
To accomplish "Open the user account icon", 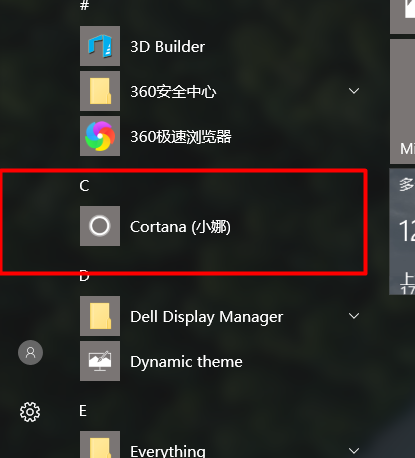I will tap(30, 352).
